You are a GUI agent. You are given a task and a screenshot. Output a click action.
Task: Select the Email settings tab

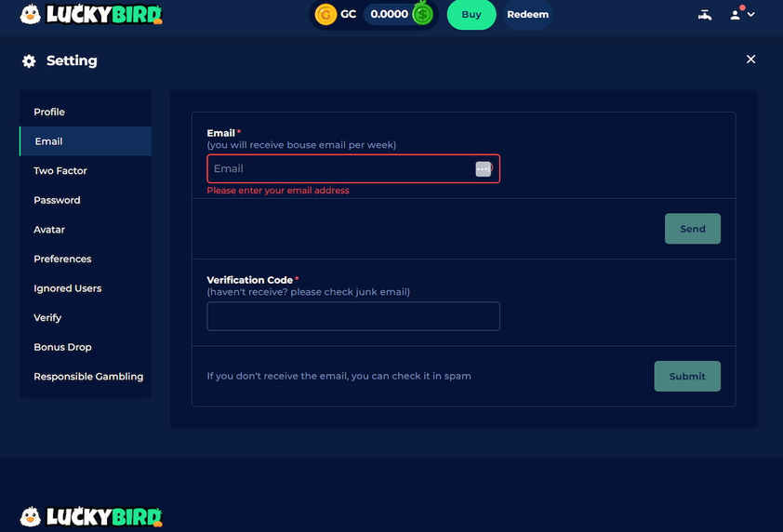[x=86, y=140]
